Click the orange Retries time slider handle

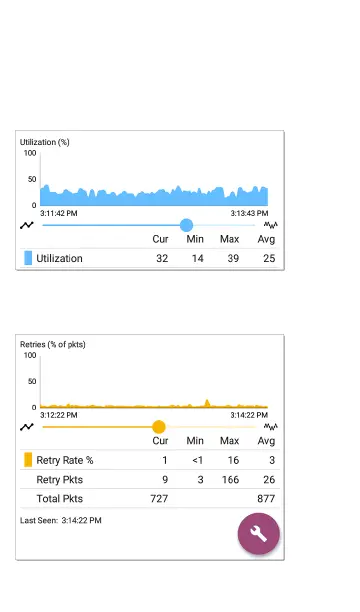point(159,427)
